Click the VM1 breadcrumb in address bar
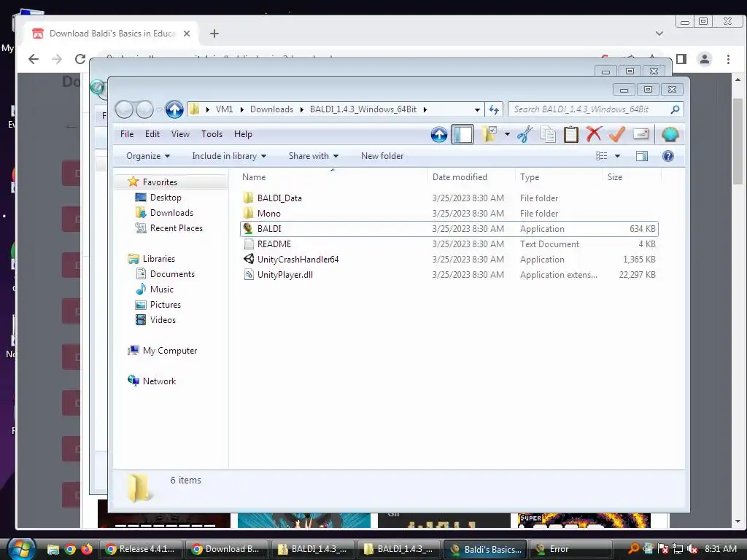 click(x=224, y=109)
